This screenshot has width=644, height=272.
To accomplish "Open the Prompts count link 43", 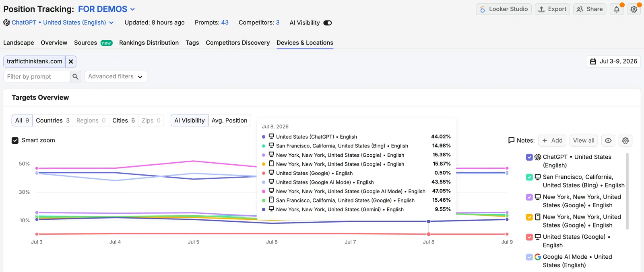I will coord(225,22).
